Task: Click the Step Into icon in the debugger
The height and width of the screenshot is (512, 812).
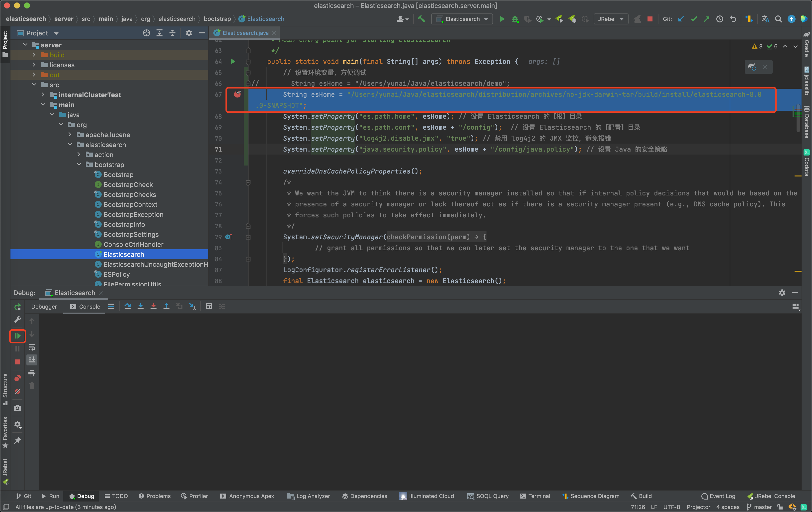Action: coord(141,306)
